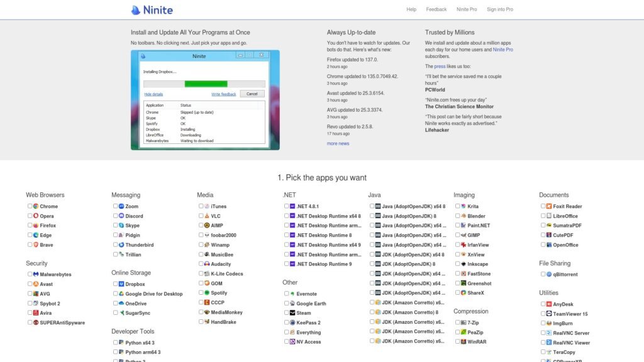Click the Malwarebytes icon
Screen dimensions: 644x362
(36, 274)
